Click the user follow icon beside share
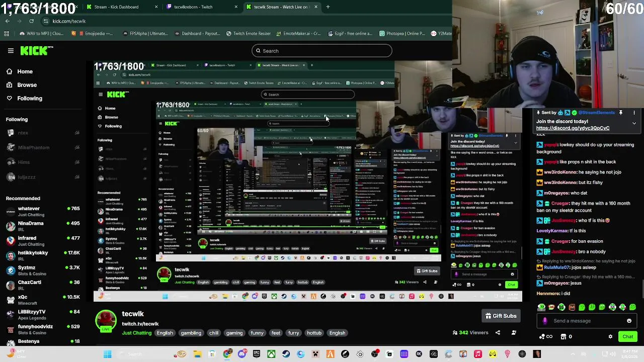The height and width of the screenshot is (362, 644). coord(514,332)
